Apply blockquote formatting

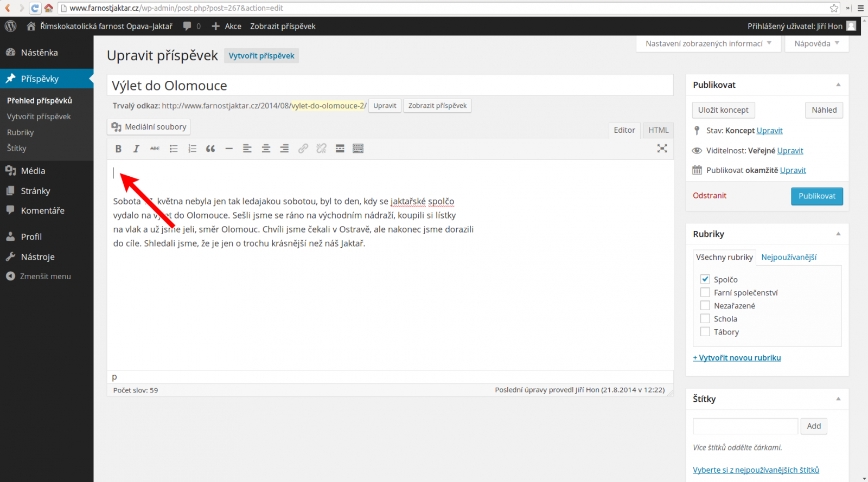point(210,149)
